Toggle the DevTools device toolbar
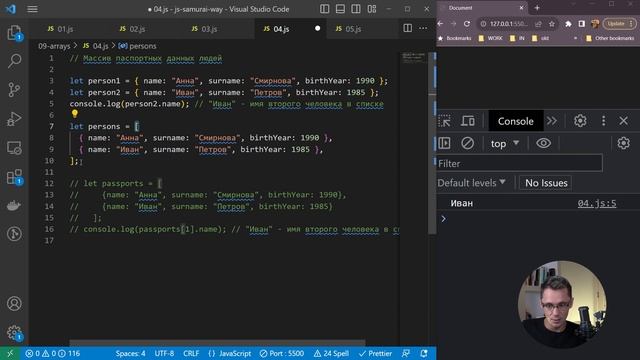Screen dimensions: 640x360 pyautogui.click(x=468, y=121)
